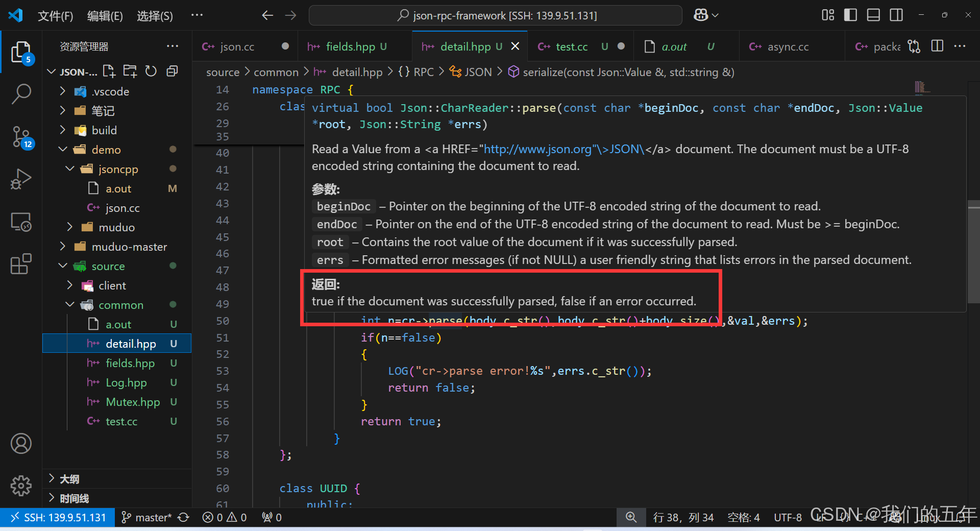980x531 pixels.
Task: Click the master branch indicator
Action: 147,517
